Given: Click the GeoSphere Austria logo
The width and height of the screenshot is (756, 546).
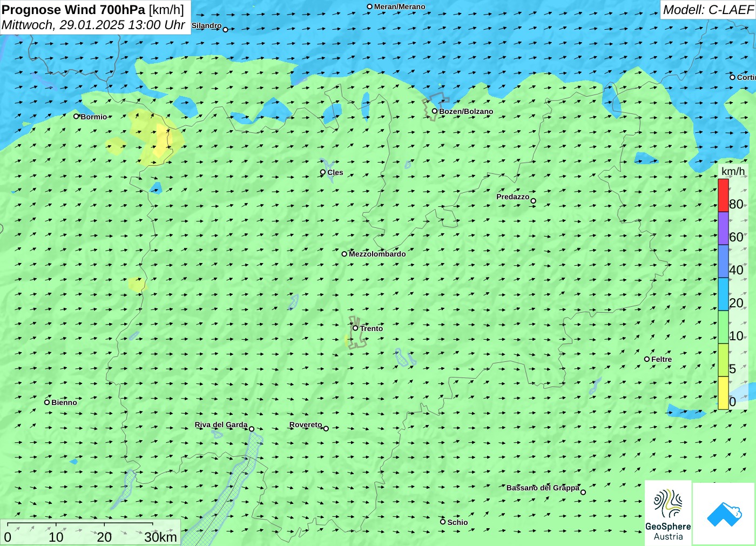Looking at the screenshot, I should click(668, 513).
